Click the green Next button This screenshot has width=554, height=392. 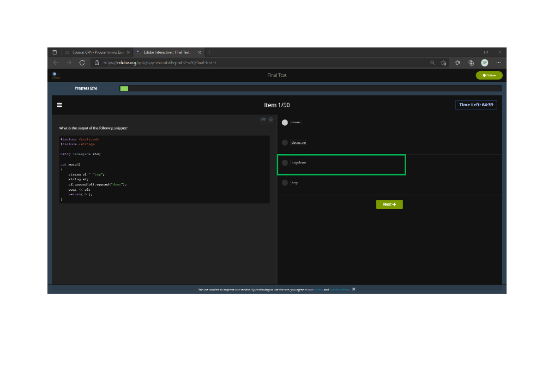click(x=390, y=204)
